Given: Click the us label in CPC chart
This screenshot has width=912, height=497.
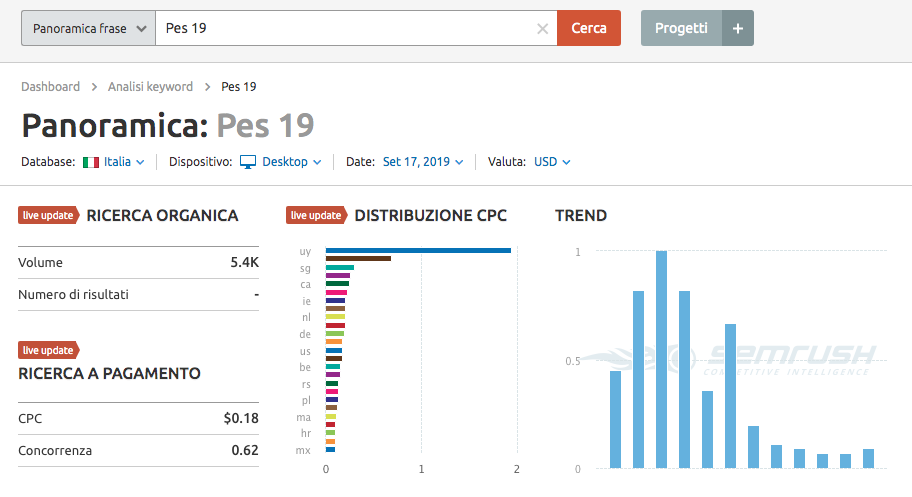Looking at the screenshot, I should click(x=305, y=351).
